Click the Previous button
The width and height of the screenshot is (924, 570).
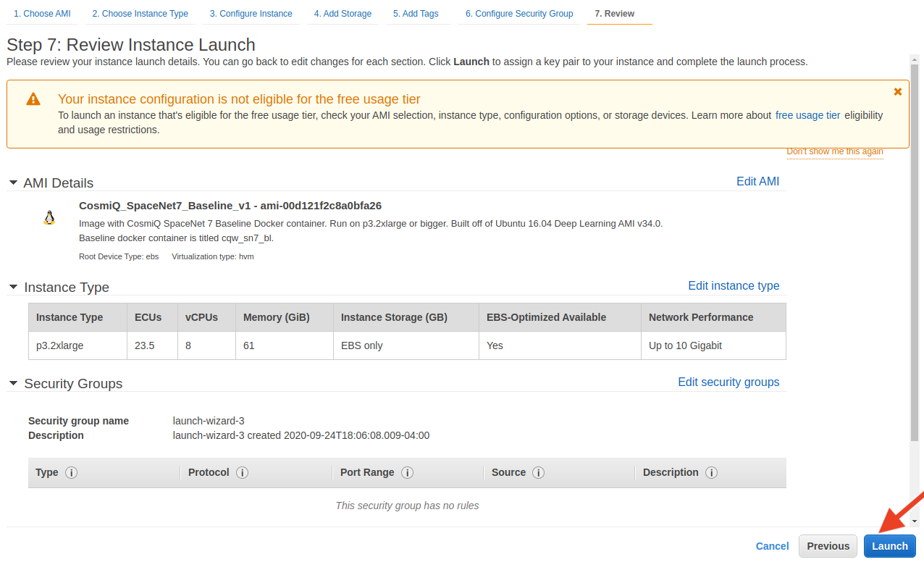[x=828, y=546]
